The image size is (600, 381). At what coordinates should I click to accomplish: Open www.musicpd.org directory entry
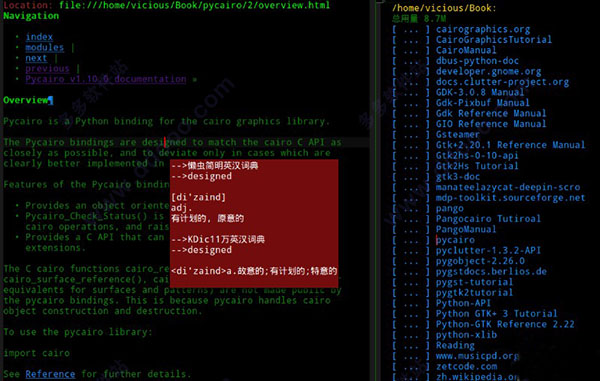click(x=477, y=356)
